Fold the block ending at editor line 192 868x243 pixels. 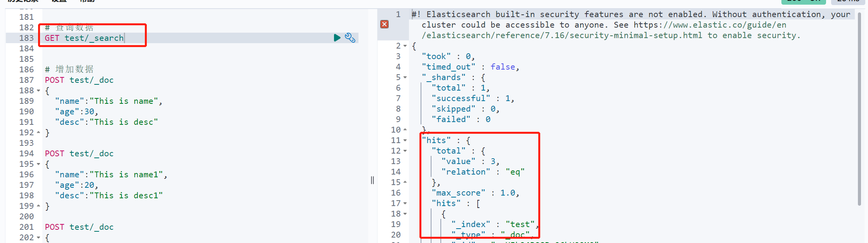[38, 133]
